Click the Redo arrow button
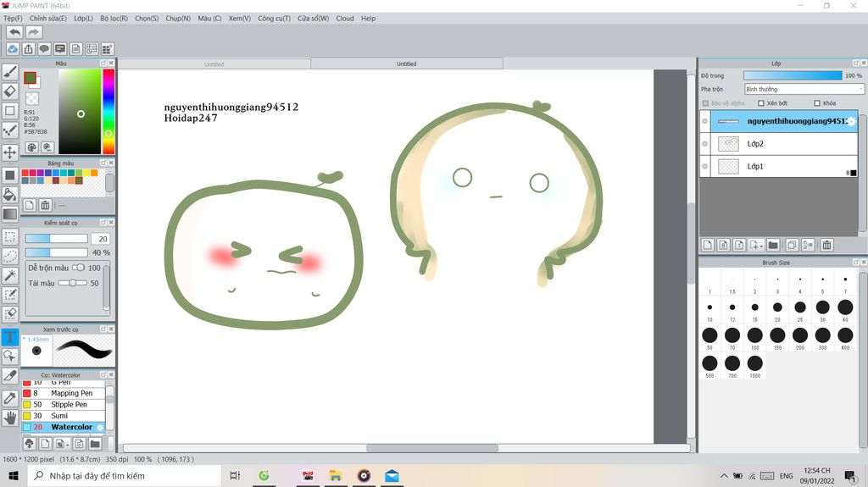The width and height of the screenshot is (868, 487). pyautogui.click(x=34, y=32)
